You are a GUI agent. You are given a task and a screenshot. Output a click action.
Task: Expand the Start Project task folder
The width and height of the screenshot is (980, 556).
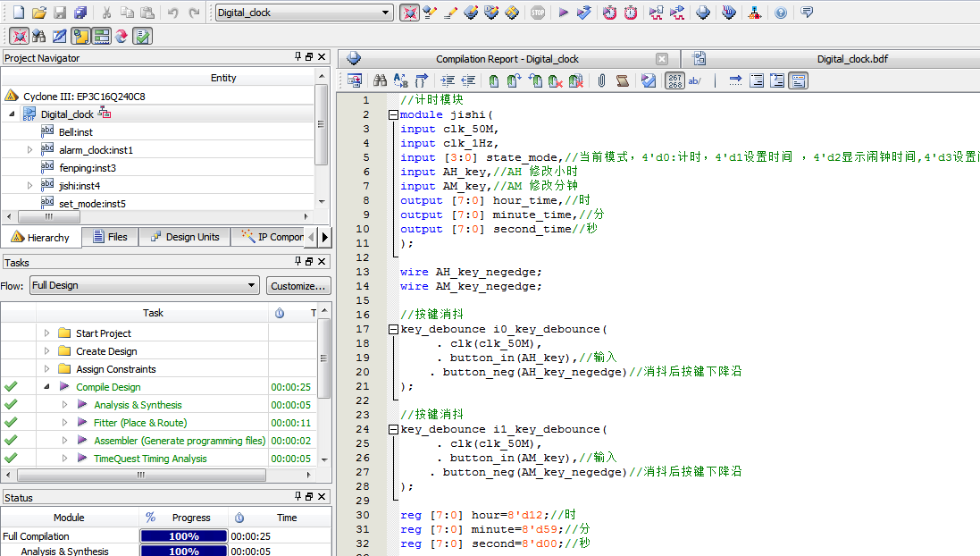tap(46, 333)
